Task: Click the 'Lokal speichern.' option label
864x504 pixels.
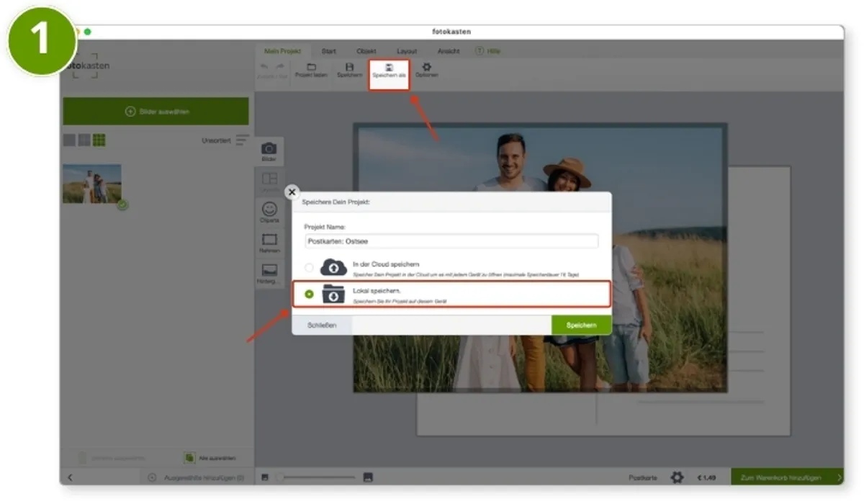Action: (375, 289)
